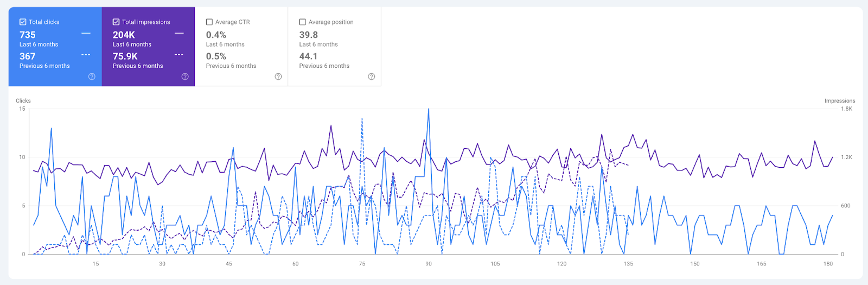Viewport: 868px width, 285px height.
Task: Select the Average position 39.8 value
Action: click(x=309, y=35)
